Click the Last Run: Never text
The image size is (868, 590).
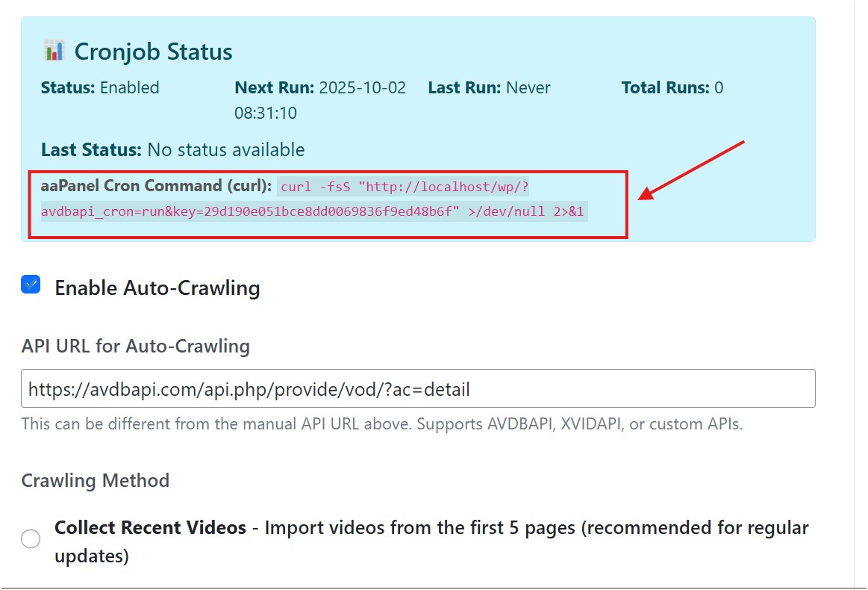[489, 88]
